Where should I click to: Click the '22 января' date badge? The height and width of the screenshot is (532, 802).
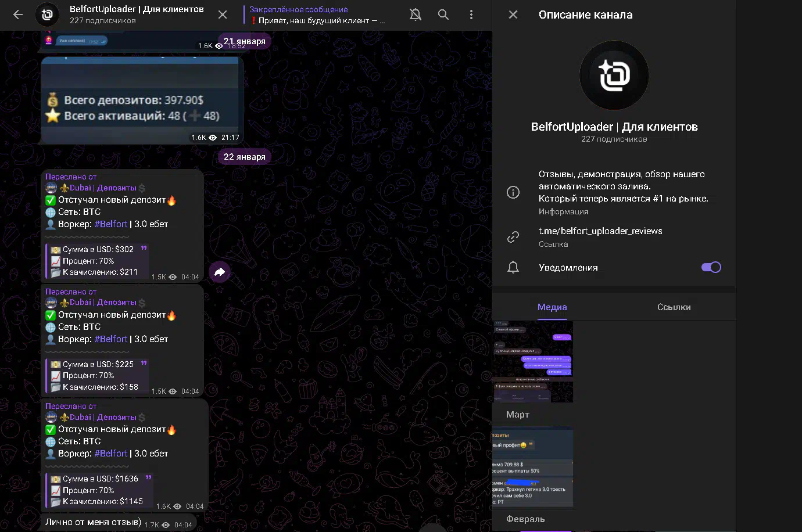(x=245, y=157)
